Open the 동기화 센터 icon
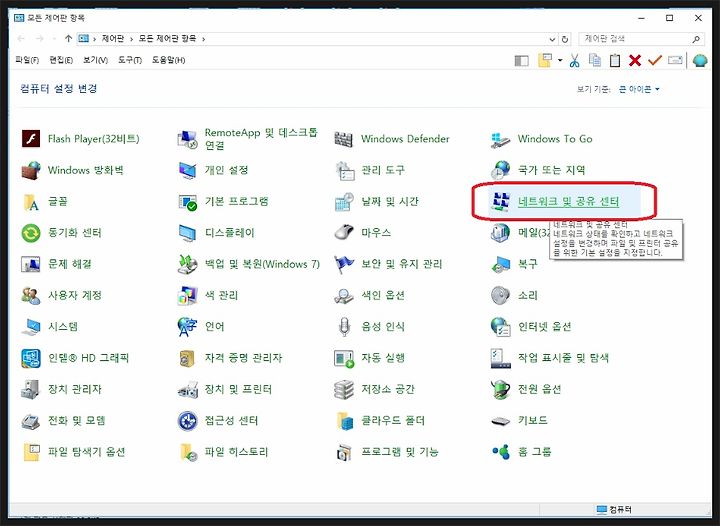Viewport: 720px width, 526px height. click(x=31, y=233)
